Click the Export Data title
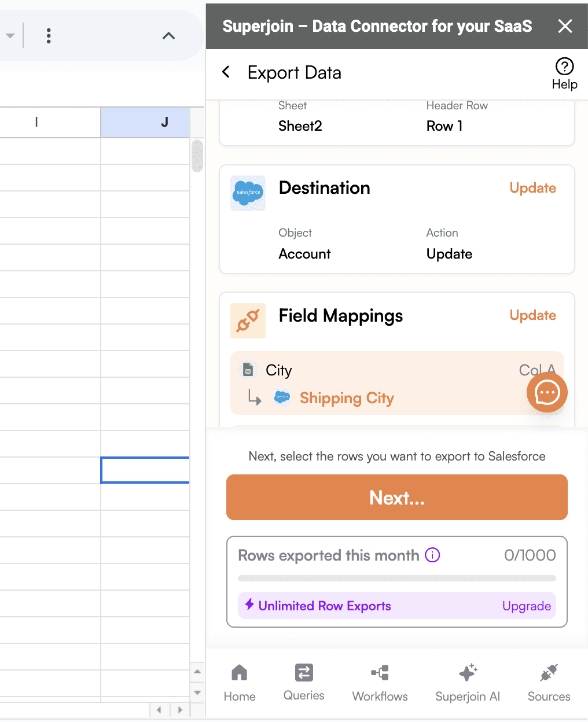 [295, 73]
